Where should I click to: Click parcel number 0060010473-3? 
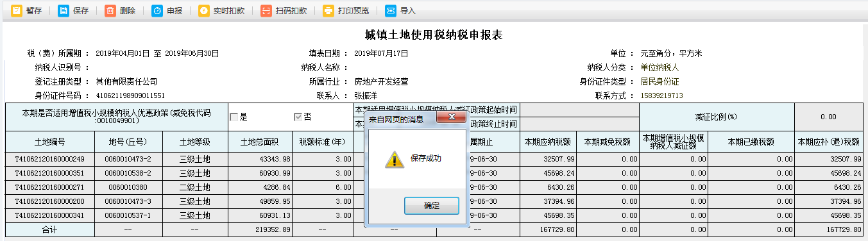[x=128, y=201]
